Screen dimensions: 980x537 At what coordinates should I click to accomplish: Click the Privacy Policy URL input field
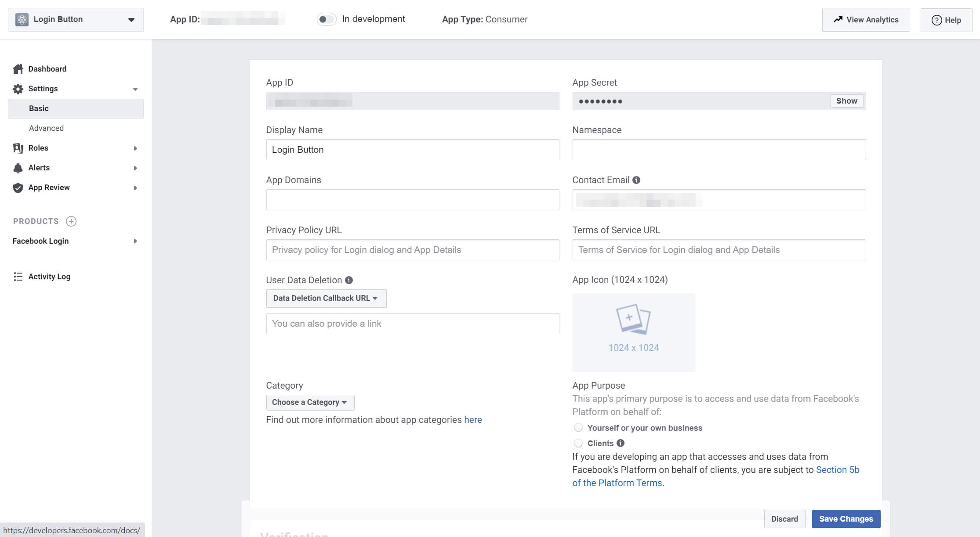click(412, 249)
